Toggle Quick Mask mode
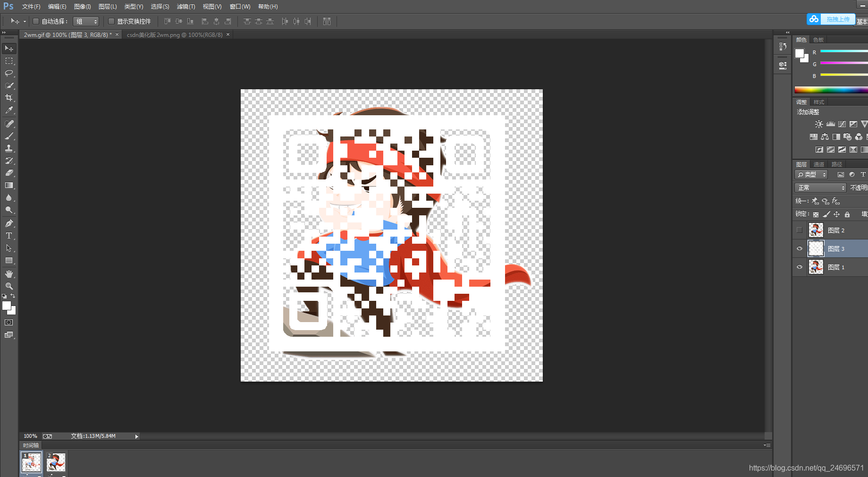 coord(9,323)
